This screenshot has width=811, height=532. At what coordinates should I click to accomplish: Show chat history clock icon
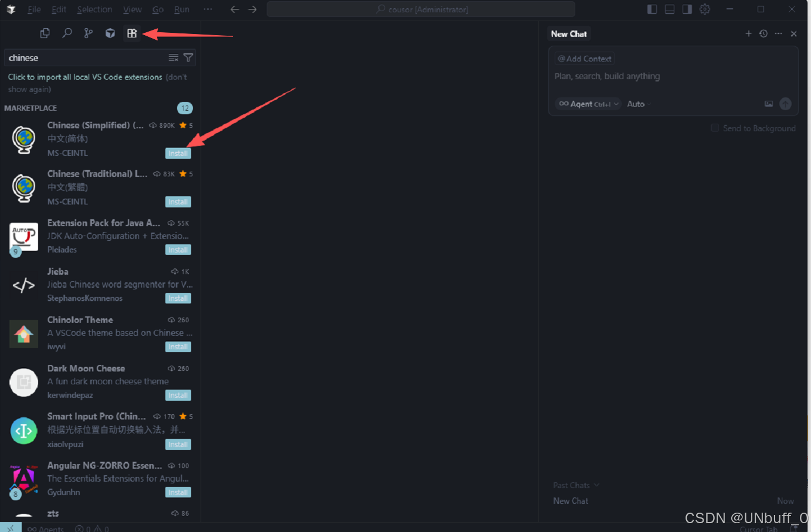pyautogui.click(x=764, y=34)
